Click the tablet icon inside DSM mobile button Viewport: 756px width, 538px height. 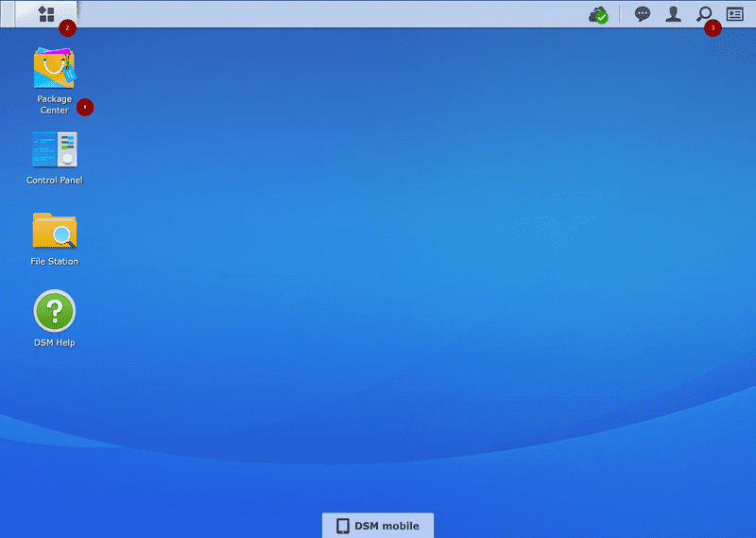point(343,526)
